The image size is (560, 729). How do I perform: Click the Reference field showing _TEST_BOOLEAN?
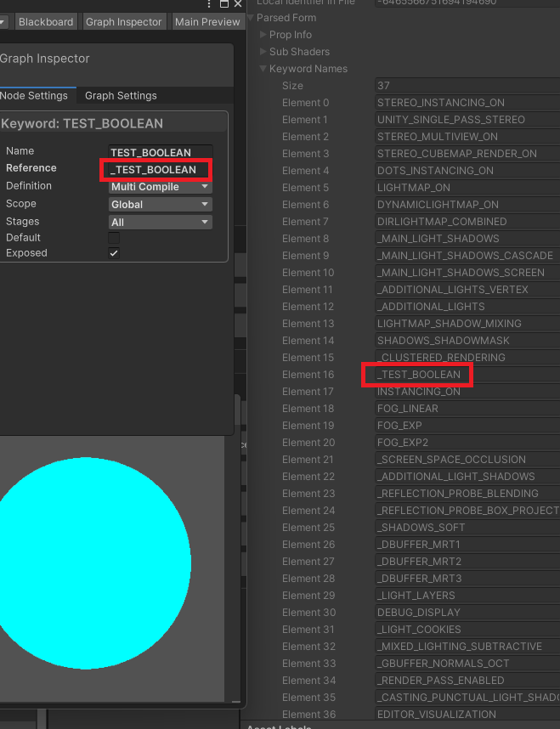coord(160,170)
